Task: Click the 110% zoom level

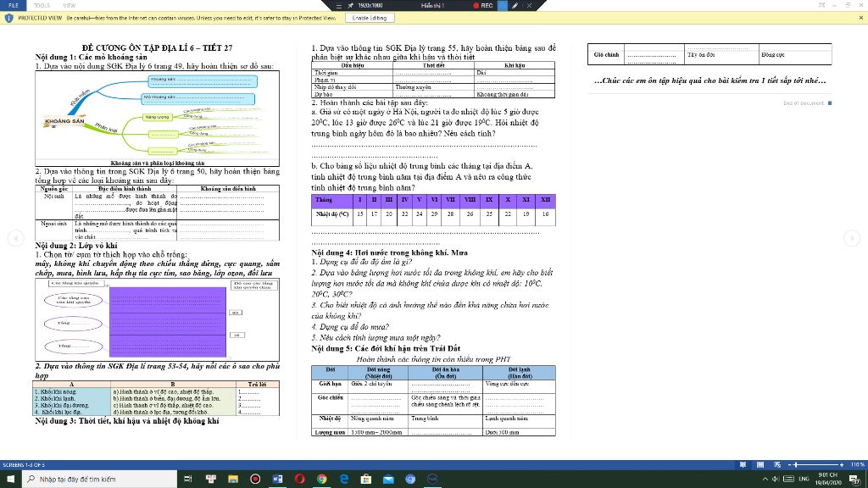Action: point(857,465)
